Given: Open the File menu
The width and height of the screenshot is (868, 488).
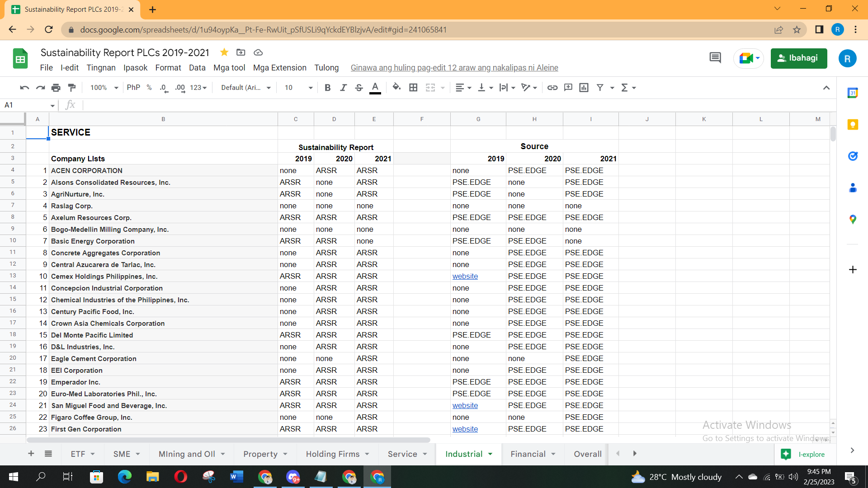Looking at the screenshot, I should 46,68.
